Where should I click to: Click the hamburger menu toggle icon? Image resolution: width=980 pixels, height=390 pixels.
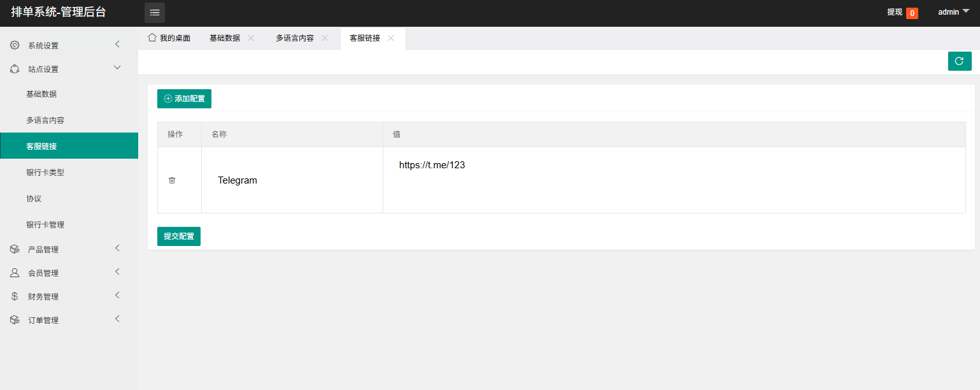click(155, 13)
